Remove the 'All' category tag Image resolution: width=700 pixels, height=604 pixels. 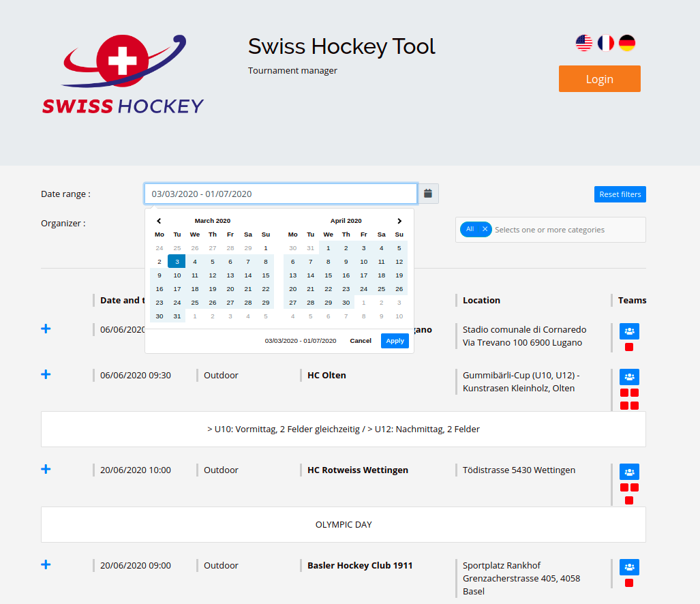click(x=485, y=230)
